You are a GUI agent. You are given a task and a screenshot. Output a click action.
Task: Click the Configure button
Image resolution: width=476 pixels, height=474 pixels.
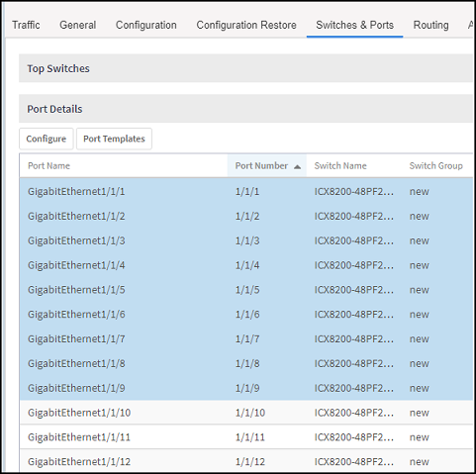(x=47, y=139)
